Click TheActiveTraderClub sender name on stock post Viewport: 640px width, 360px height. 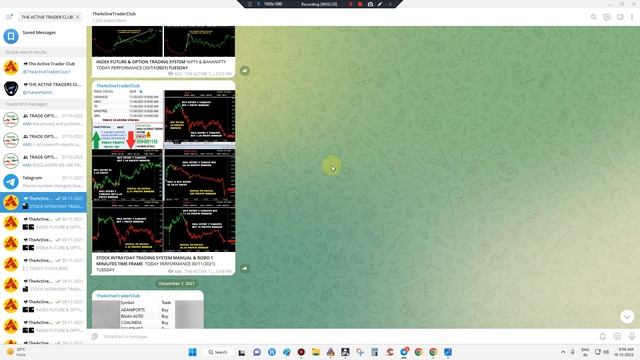tap(118, 86)
